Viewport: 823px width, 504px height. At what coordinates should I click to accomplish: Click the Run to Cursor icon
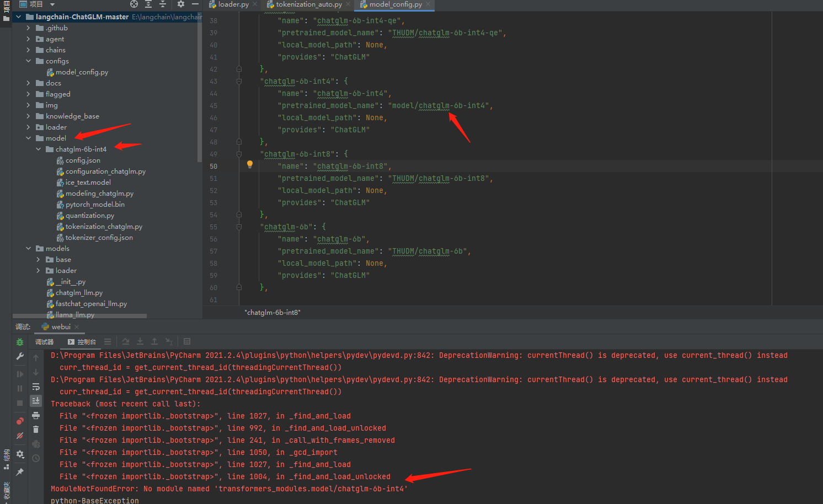(x=169, y=342)
